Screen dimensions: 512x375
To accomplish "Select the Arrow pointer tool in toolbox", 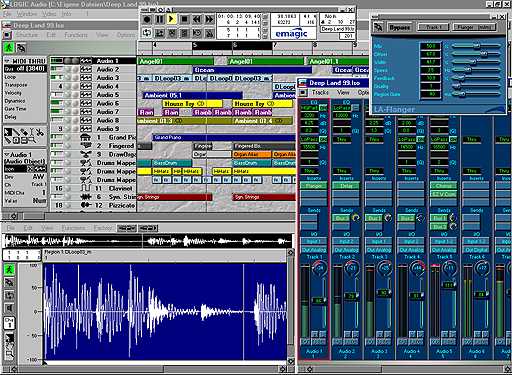I will [8, 132].
